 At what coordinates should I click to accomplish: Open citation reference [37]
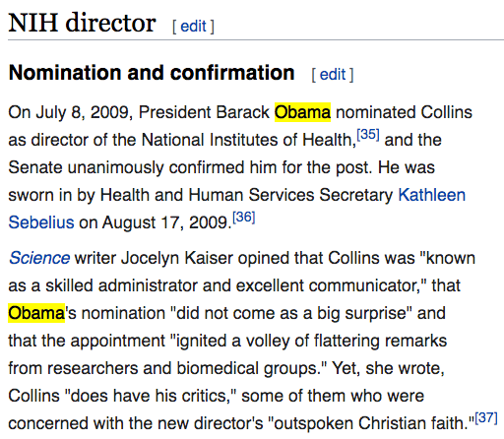coord(486,417)
